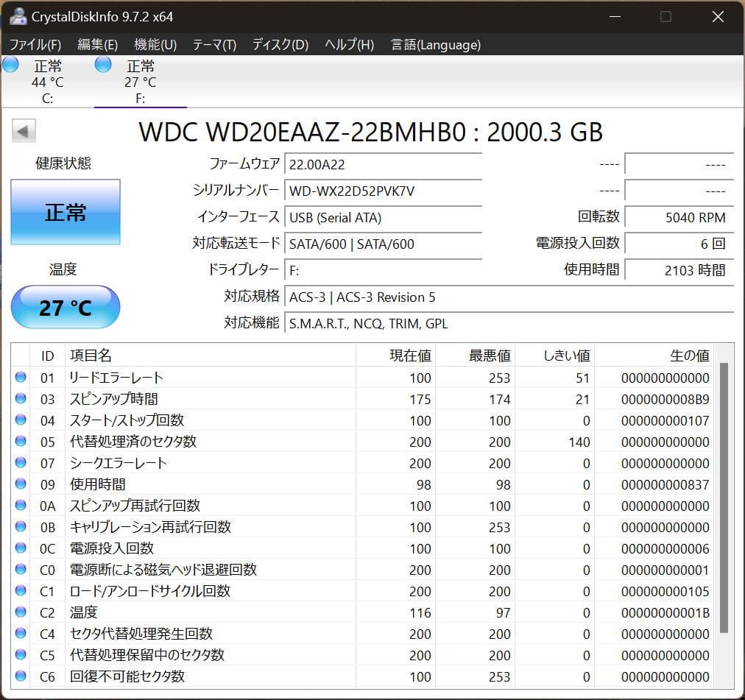Viewport: 745px width, 700px height.
Task: Click the しきい値 column header
Action: coord(555,356)
